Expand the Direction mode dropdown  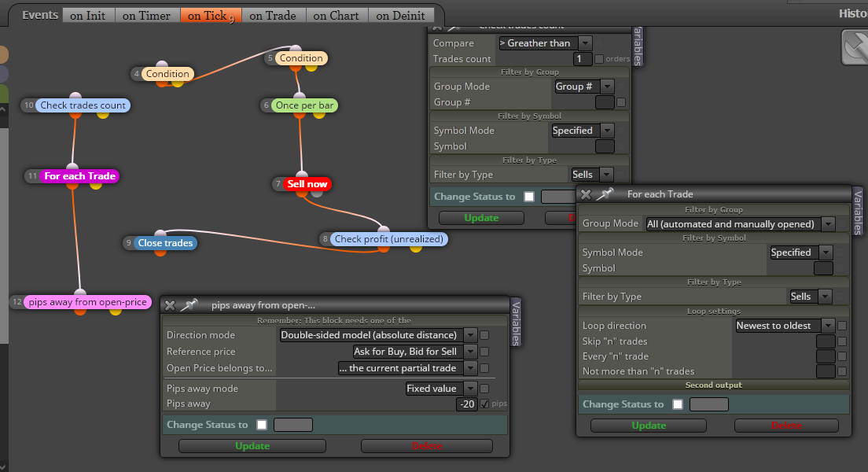[x=470, y=335]
